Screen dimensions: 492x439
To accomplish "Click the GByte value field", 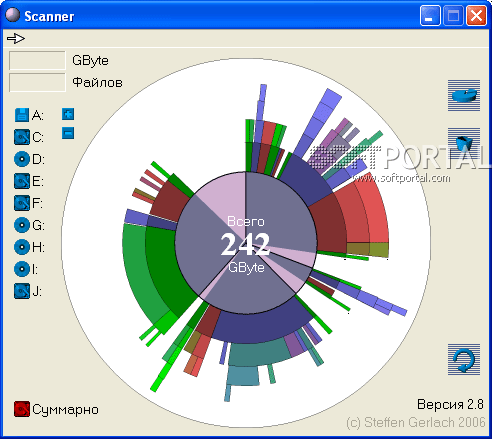I will pyautogui.click(x=37, y=60).
